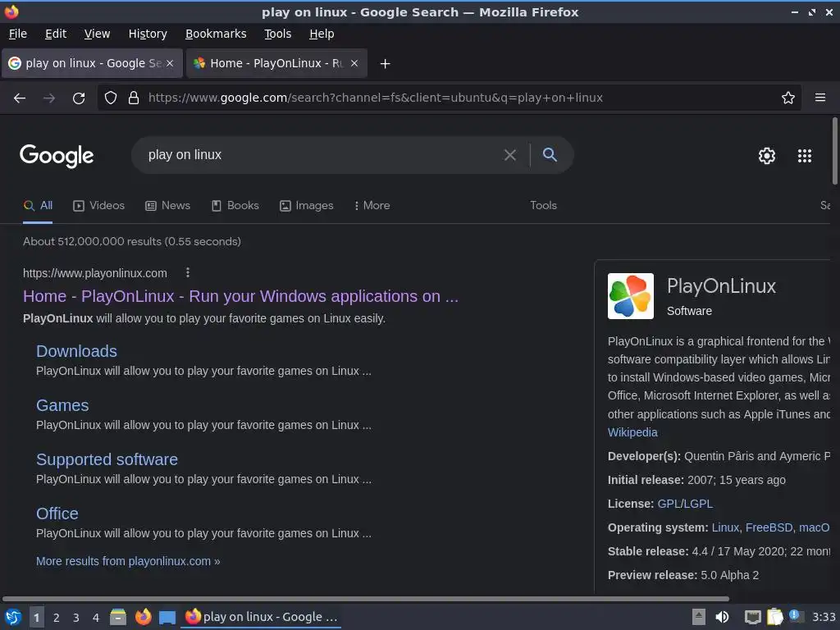
Task: Click the horizontal page scrollbar
Action: coord(365,599)
